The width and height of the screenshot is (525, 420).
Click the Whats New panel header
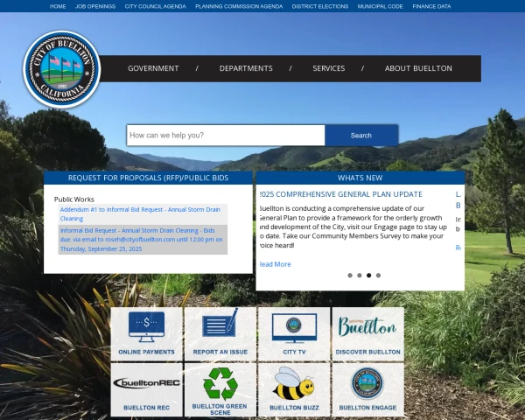[360, 178]
